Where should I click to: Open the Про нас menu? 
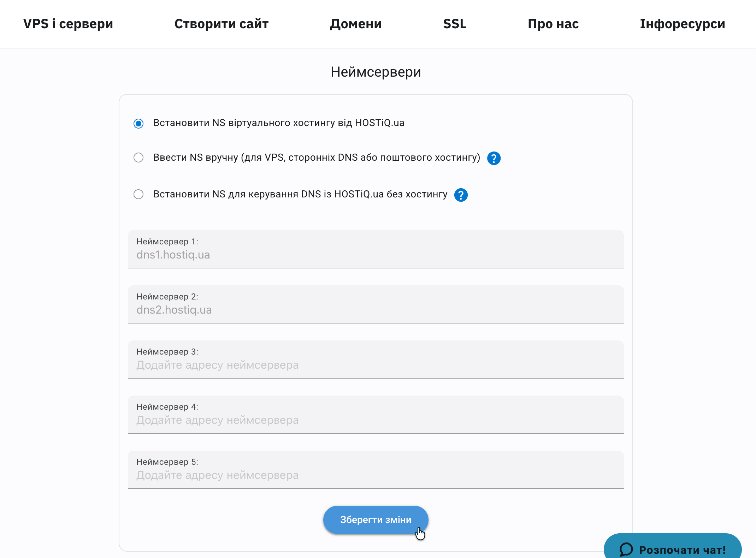point(553,24)
